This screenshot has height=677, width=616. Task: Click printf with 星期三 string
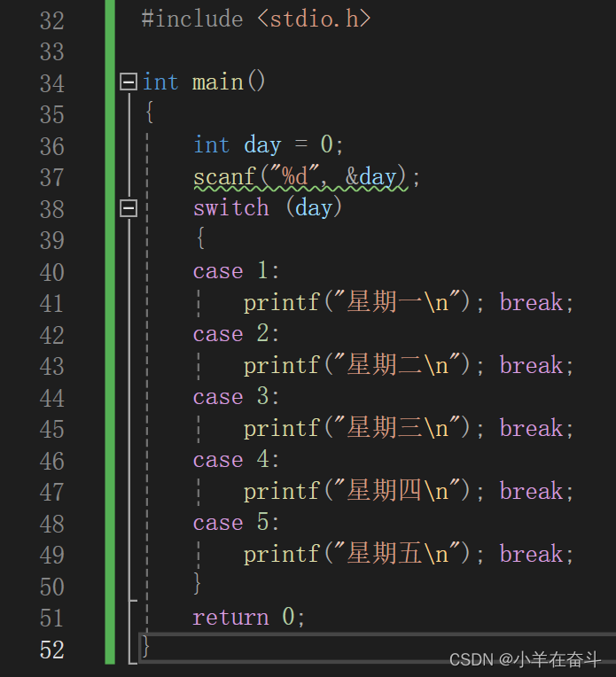pyautogui.click(x=363, y=428)
